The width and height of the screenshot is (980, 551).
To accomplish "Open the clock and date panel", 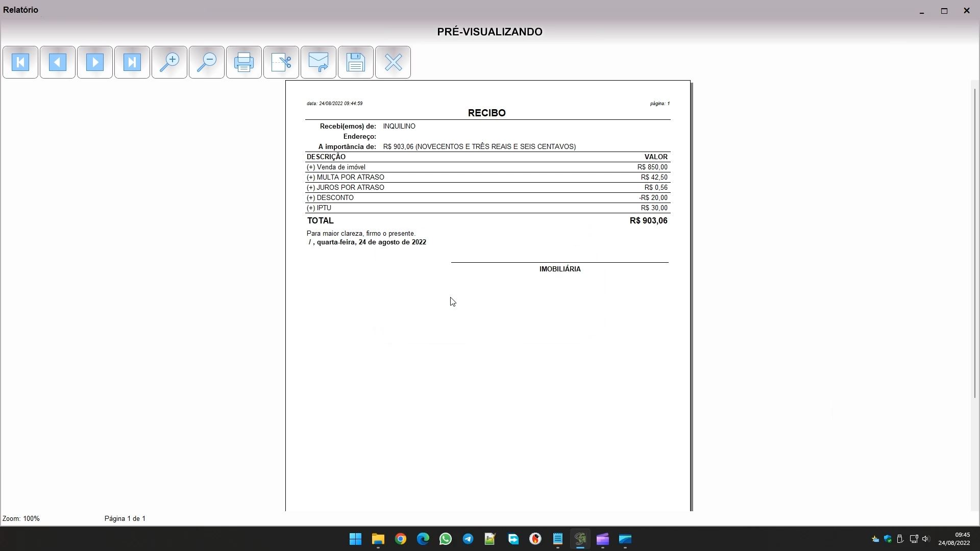I will tap(953, 539).
